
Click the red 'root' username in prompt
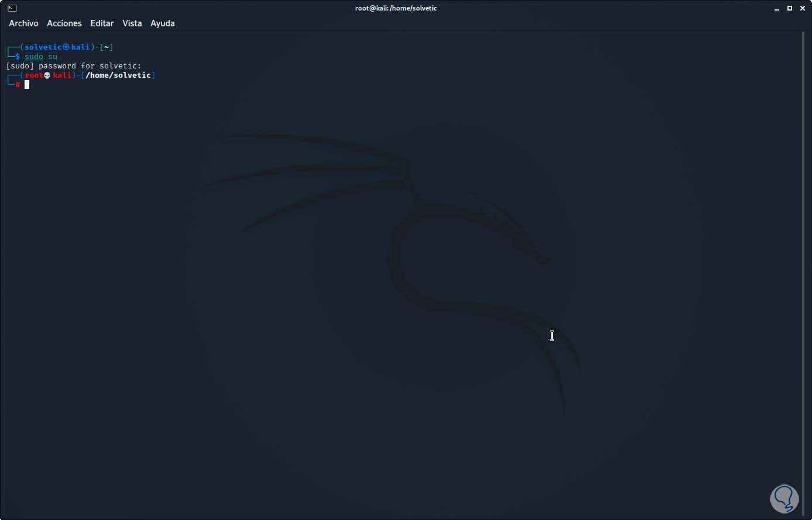pos(34,75)
